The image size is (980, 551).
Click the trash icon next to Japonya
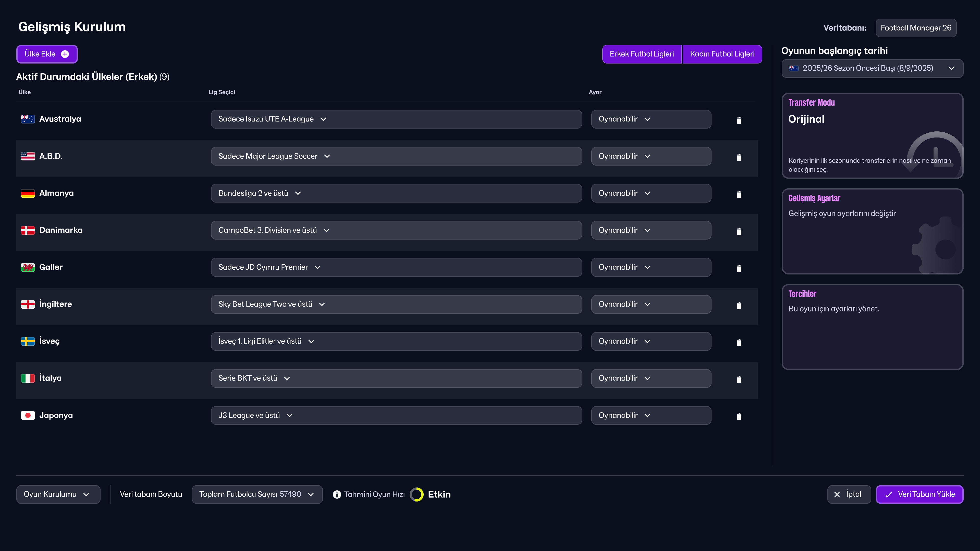(739, 416)
